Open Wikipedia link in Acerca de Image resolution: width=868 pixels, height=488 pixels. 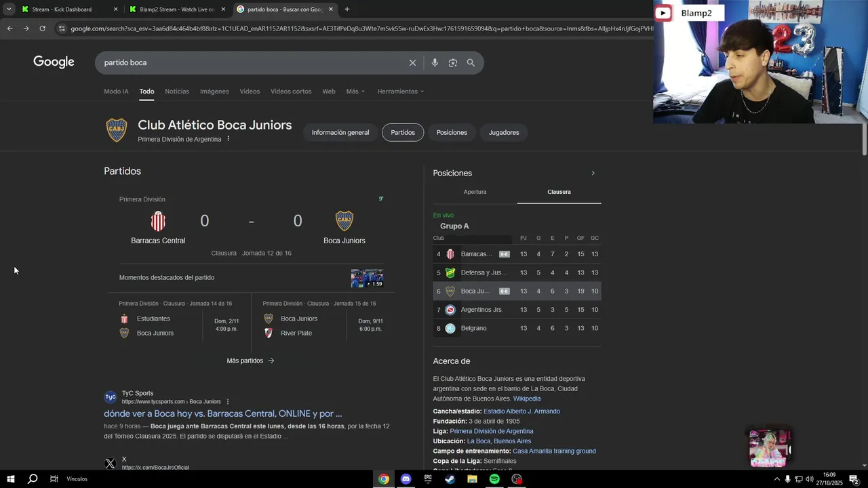pyautogui.click(x=527, y=399)
